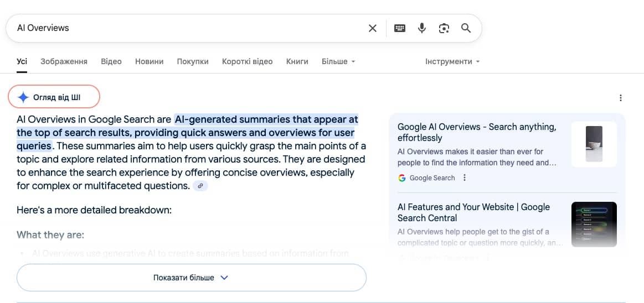Start voice search with the microphone icon

[422, 28]
